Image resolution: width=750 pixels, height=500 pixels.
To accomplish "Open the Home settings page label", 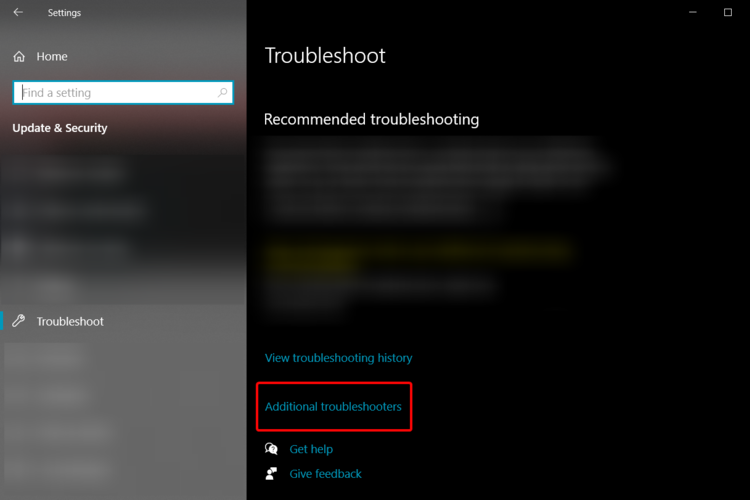I will click(52, 56).
